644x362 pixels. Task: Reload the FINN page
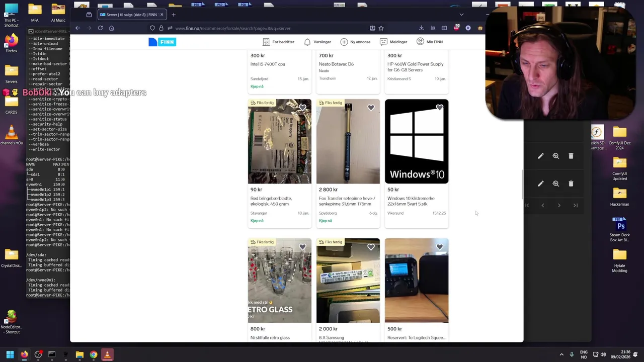[x=100, y=28]
